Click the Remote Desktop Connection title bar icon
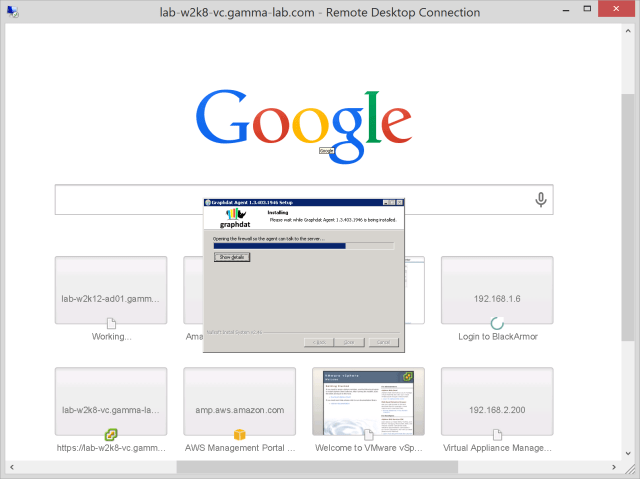 click(13, 12)
